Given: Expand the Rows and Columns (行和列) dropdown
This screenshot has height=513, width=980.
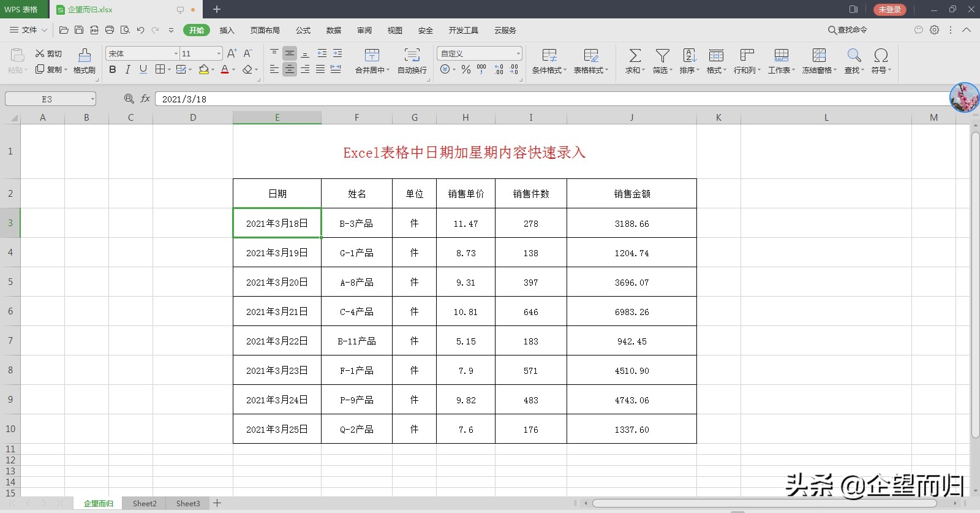Looking at the screenshot, I should [x=759, y=70].
